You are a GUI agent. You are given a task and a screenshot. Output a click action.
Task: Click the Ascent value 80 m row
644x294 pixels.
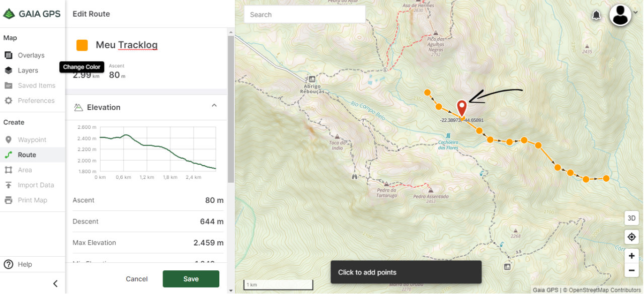point(148,200)
